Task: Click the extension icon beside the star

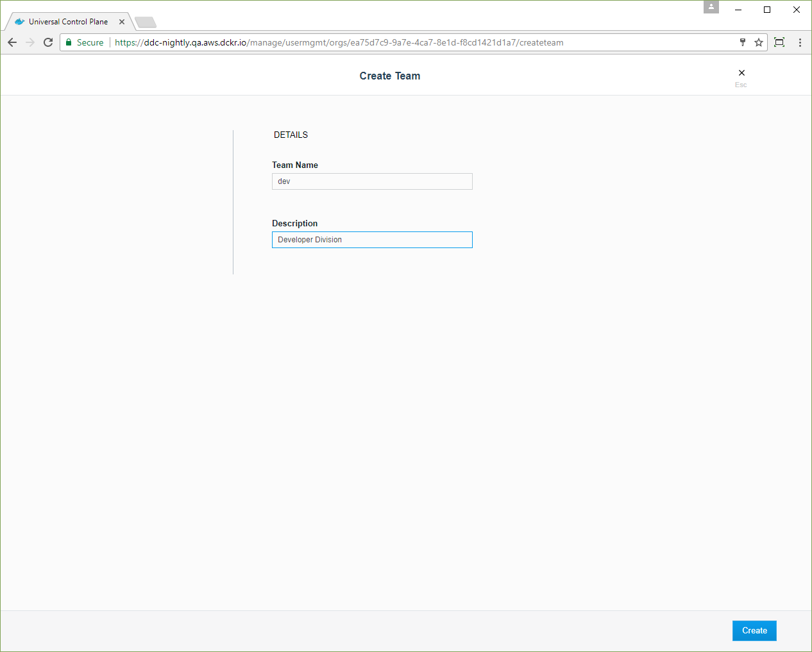Action: [779, 42]
